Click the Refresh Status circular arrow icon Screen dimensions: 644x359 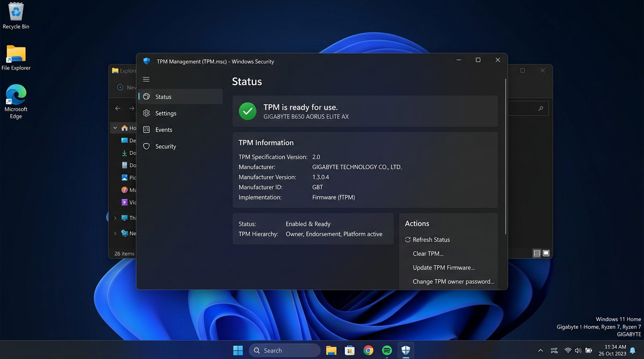407,239
